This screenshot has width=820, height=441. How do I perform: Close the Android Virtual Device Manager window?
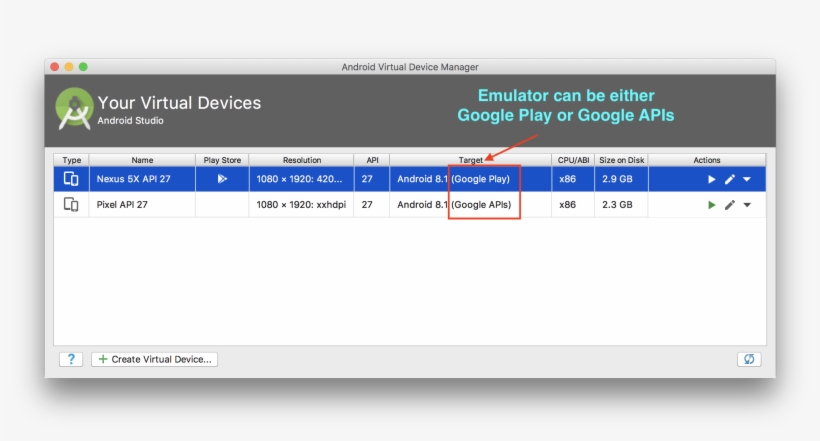[x=54, y=66]
